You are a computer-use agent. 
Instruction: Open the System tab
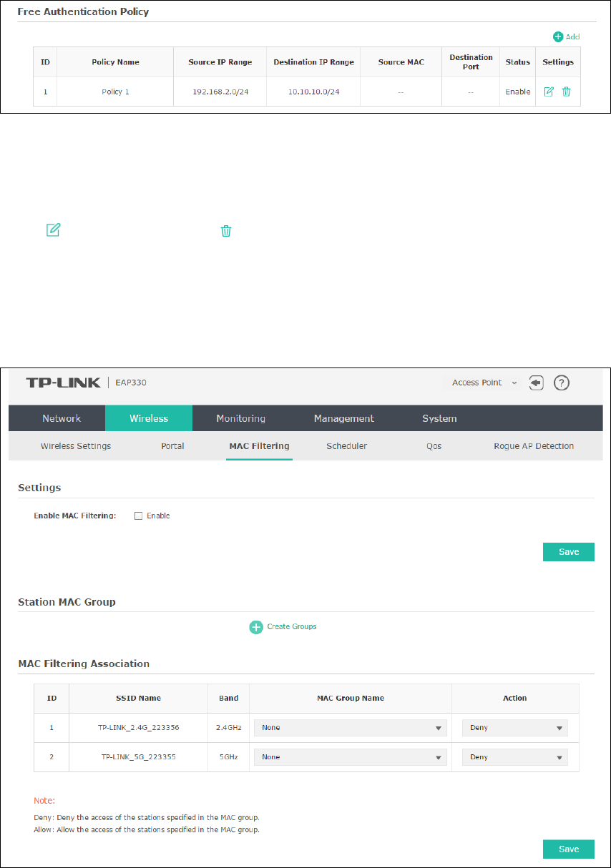coord(439,418)
